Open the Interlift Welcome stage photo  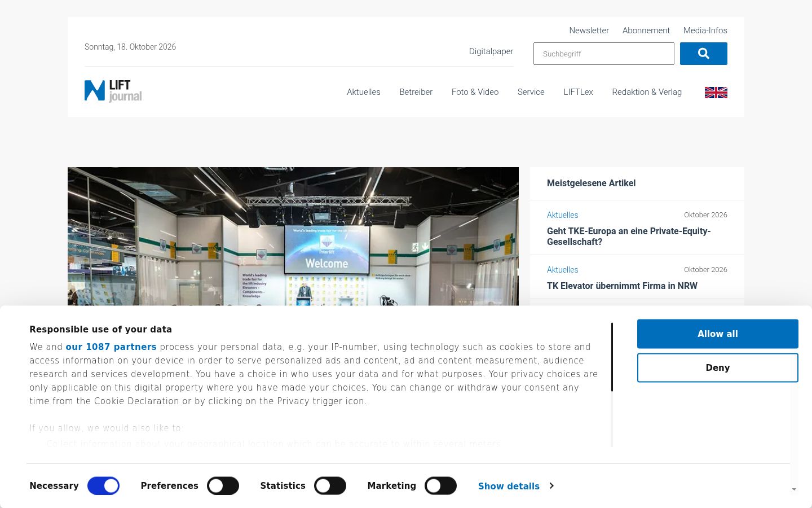coord(293,237)
